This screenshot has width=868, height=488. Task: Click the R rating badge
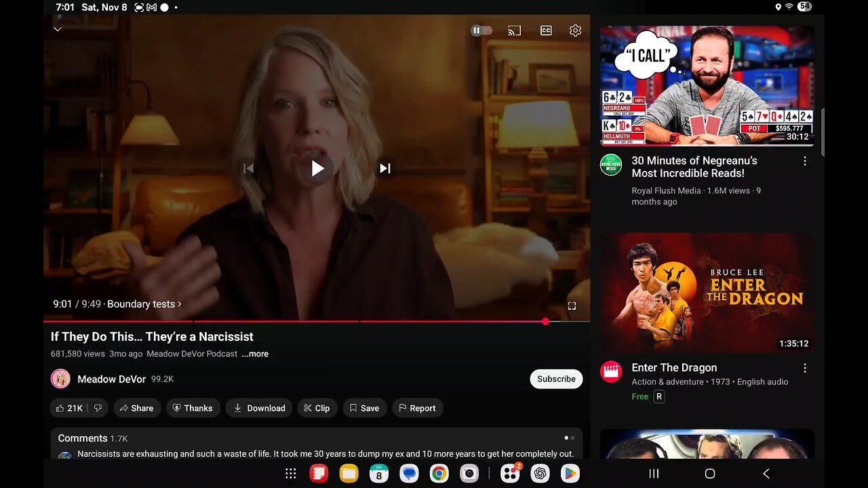[x=659, y=396]
